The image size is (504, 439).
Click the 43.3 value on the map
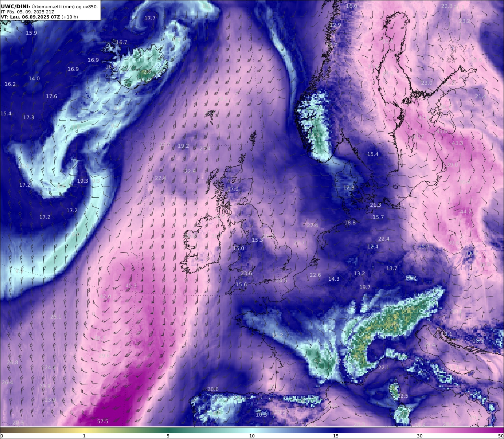(458, 143)
